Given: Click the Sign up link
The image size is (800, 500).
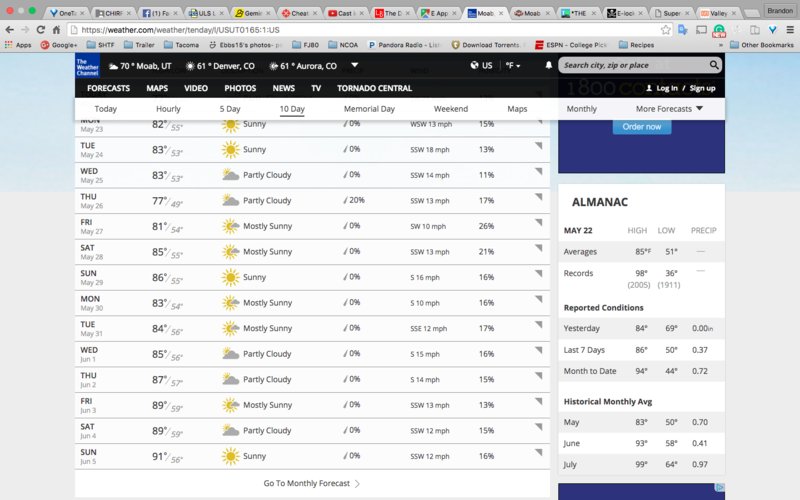Looking at the screenshot, I should [x=703, y=88].
